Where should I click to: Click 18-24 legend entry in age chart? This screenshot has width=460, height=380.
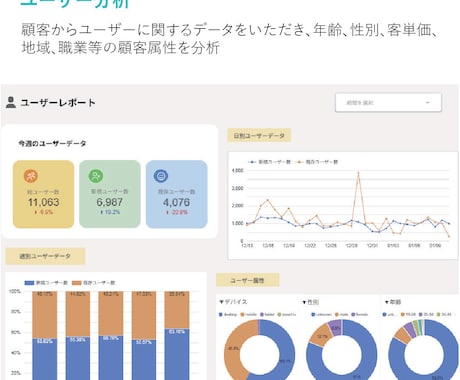[408, 314]
